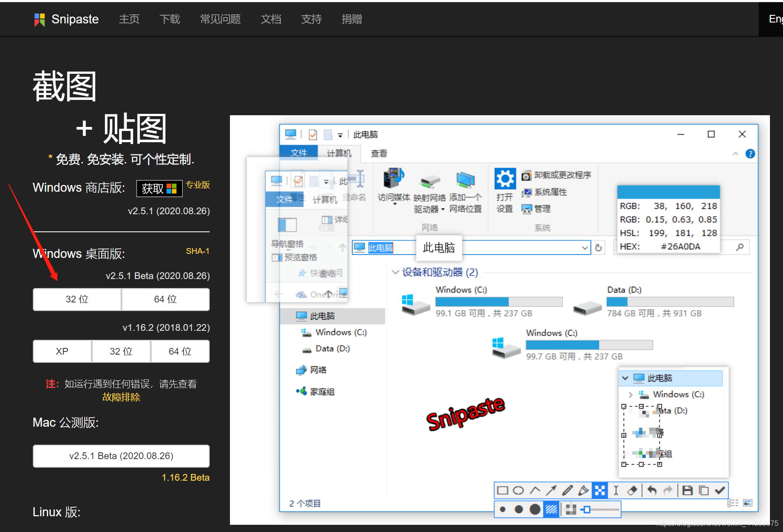
Task: Switch to large icons view in the status bar
Action: pyautogui.click(x=748, y=503)
